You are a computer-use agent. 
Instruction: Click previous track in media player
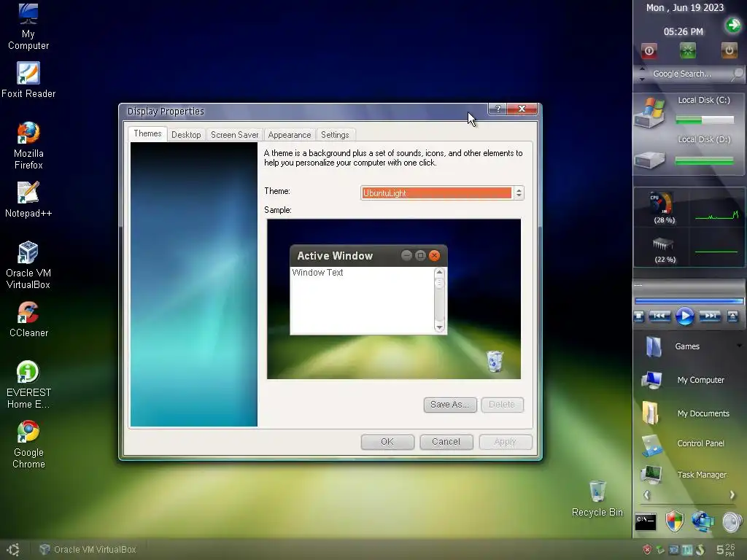[x=659, y=316]
